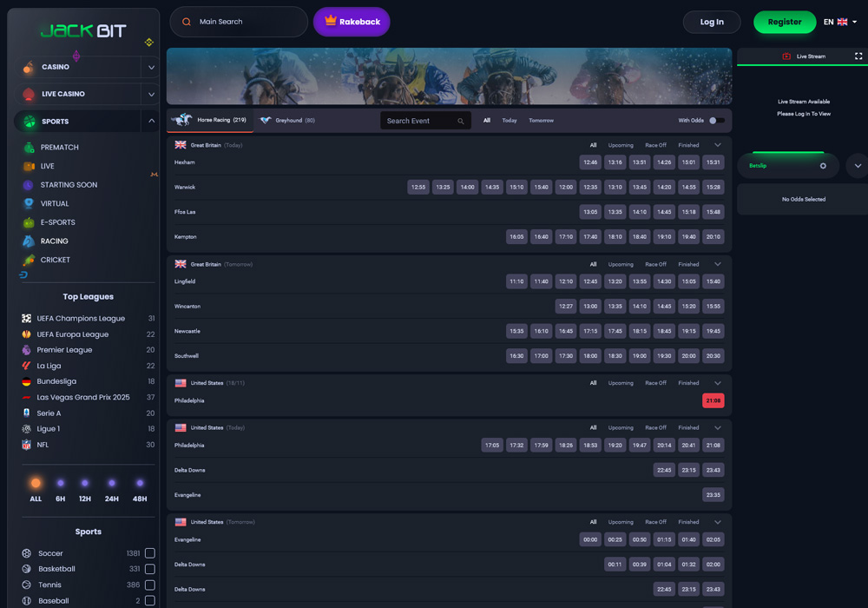Expand the Casino menu chevron
This screenshot has height=608, width=868.
coord(151,67)
